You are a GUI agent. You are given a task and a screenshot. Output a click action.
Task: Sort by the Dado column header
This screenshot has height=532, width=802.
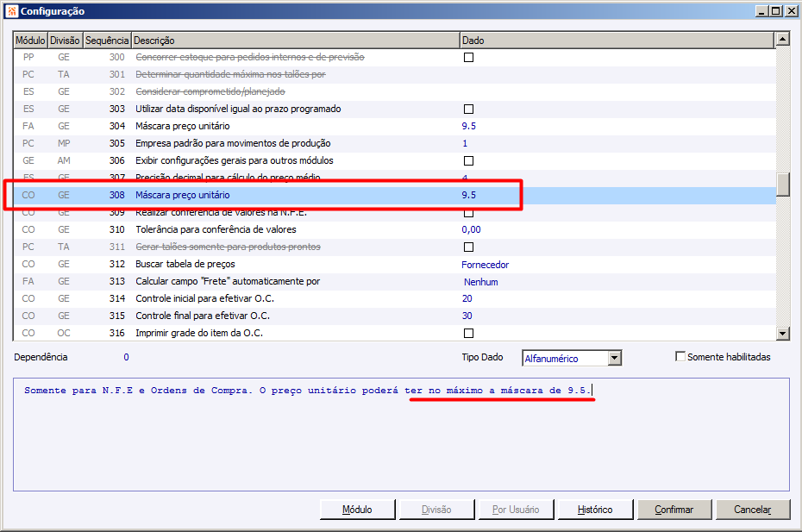617,40
